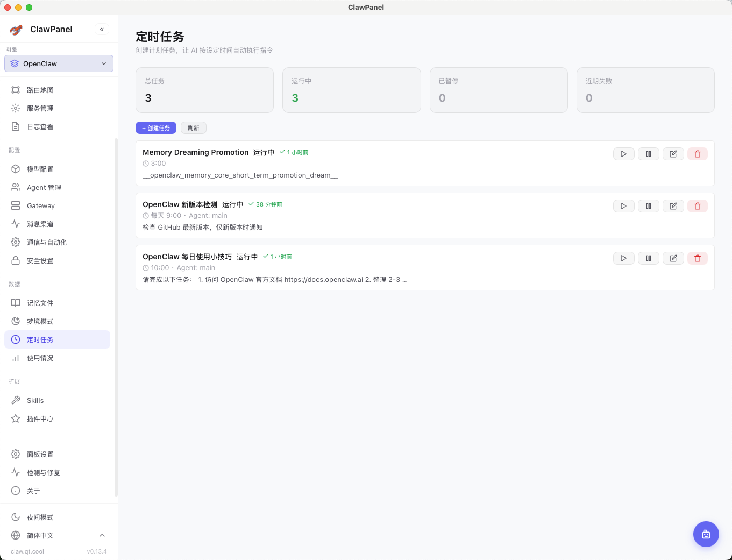Delete the OpenClaw 新版本检测 task

click(x=698, y=206)
